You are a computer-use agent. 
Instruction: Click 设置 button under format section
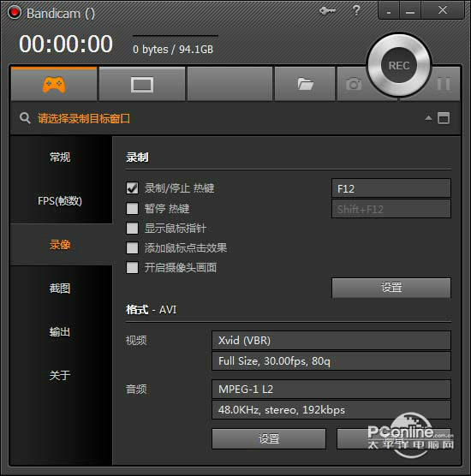(x=269, y=438)
